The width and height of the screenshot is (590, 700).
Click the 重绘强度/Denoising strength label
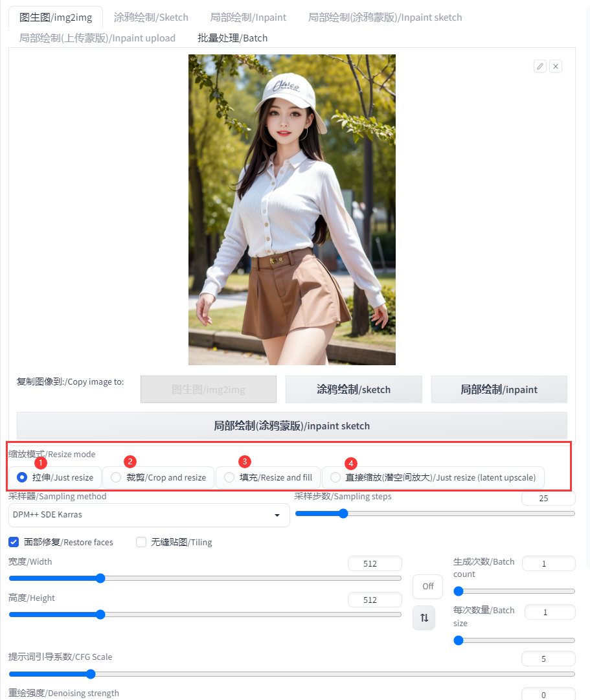coord(64,693)
